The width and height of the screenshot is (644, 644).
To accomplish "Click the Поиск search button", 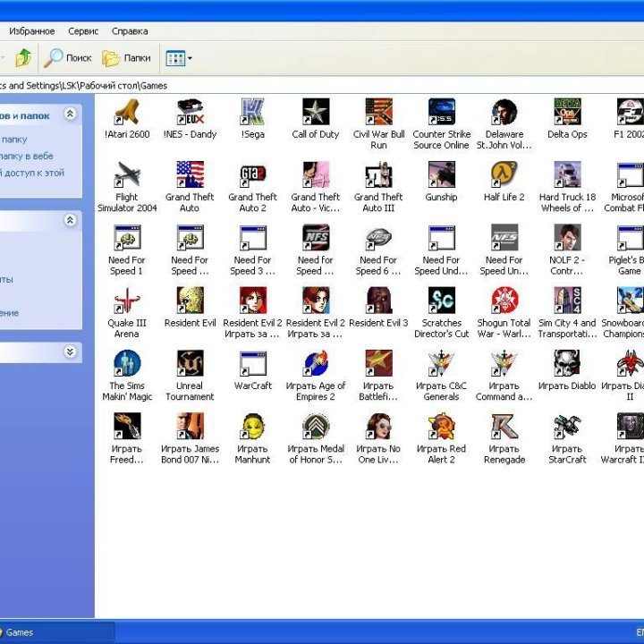I will coord(68,58).
